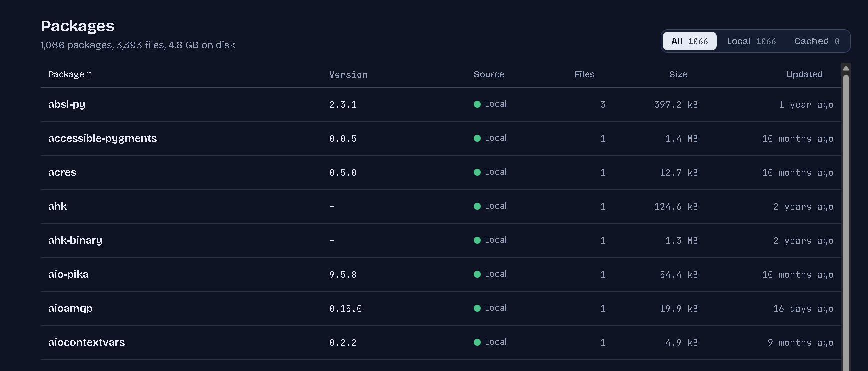Image resolution: width=868 pixels, height=371 pixels.
Task: Click version 0.2.2 of aiocontextvars
Action: tap(343, 342)
